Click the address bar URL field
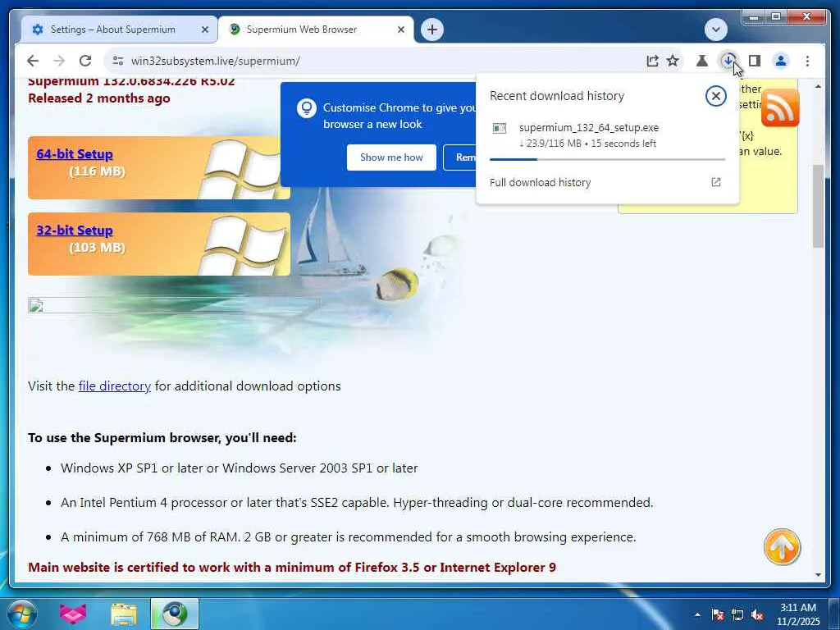 click(x=375, y=61)
